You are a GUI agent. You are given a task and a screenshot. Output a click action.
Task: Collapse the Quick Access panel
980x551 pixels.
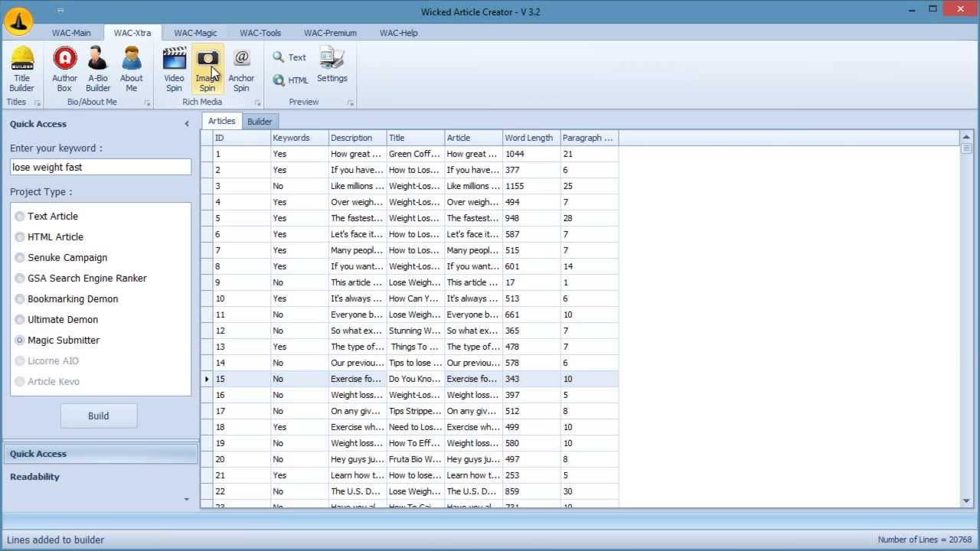tap(187, 123)
